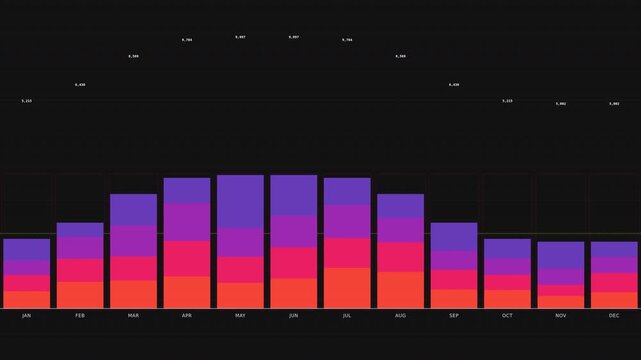Select the total value label above MAR

133,56
